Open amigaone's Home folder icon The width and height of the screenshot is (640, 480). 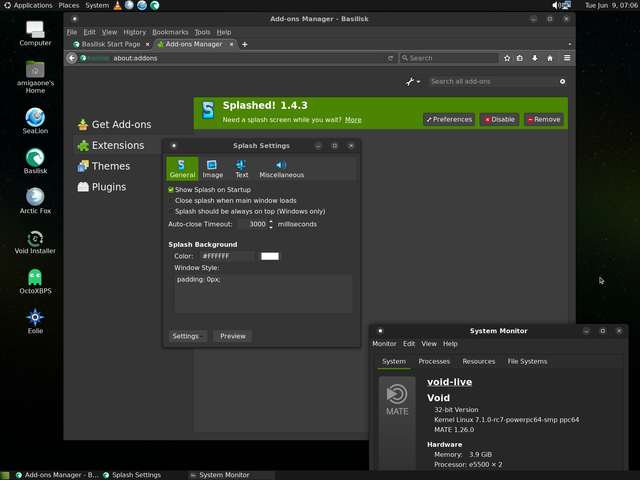tap(35, 77)
